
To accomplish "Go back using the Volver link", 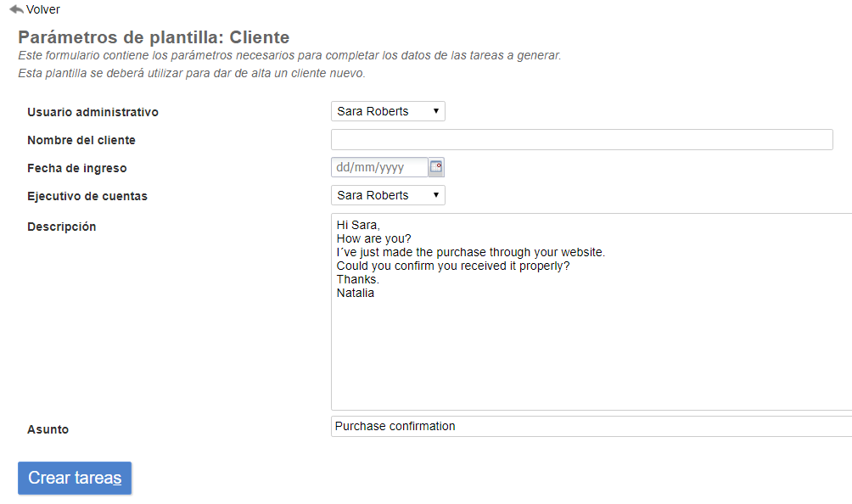I will coord(42,9).
